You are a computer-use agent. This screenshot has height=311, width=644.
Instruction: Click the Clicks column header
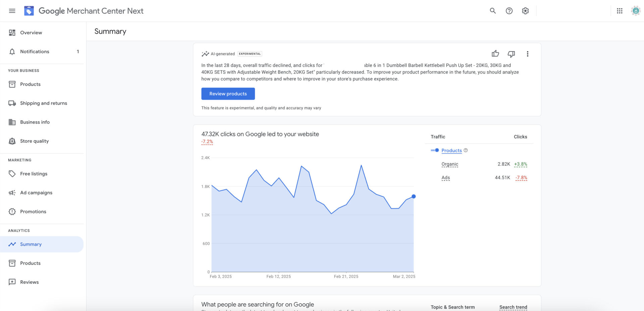521,137
